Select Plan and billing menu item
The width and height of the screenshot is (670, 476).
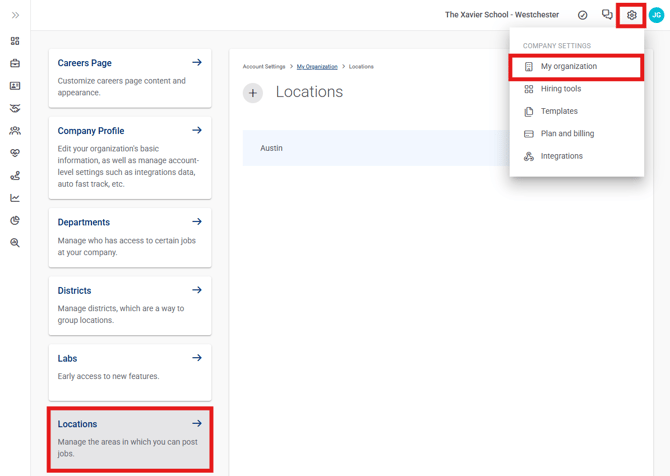pyautogui.click(x=576, y=134)
